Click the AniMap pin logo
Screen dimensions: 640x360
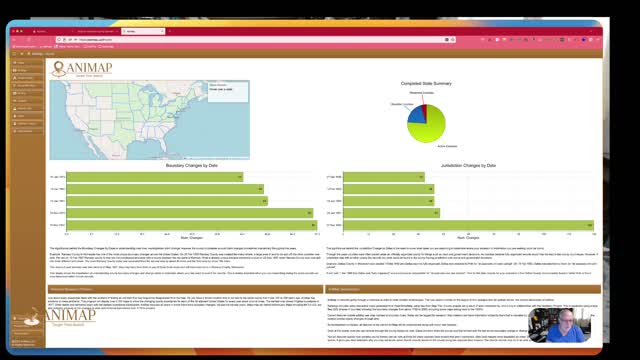59,69
